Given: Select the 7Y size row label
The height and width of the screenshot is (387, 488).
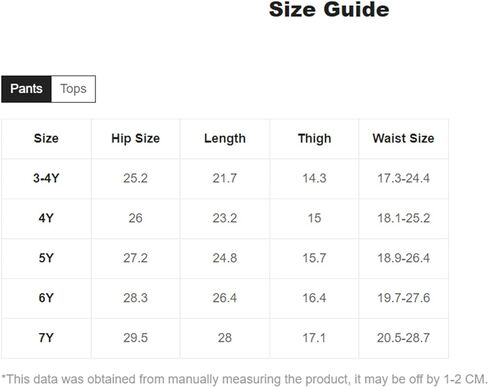Looking at the screenshot, I should point(46,338).
